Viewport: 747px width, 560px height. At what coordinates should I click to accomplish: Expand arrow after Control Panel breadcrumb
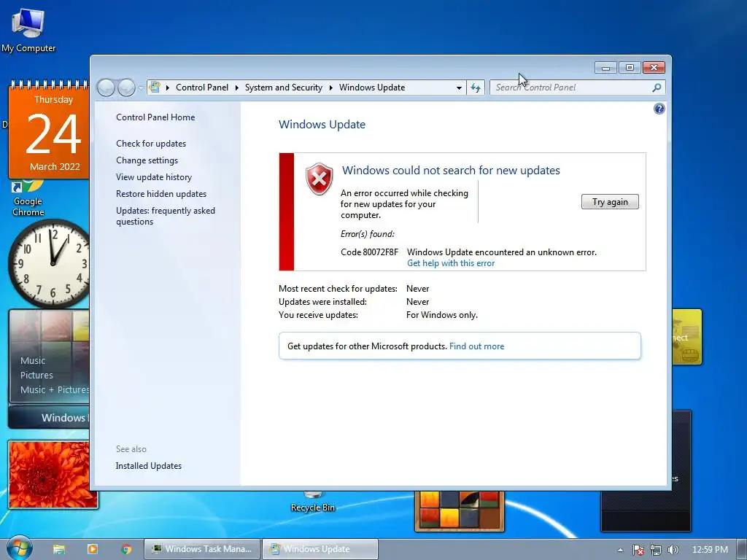coord(237,87)
